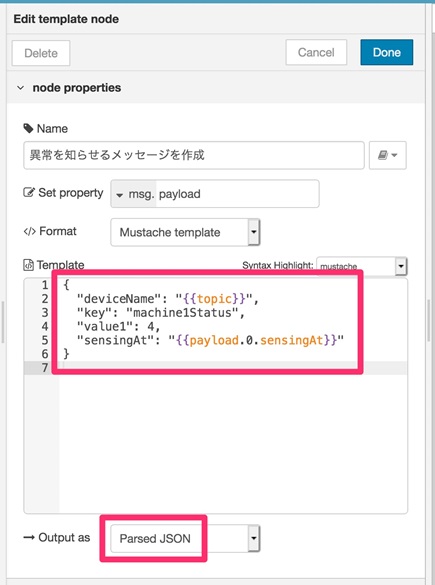The height and width of the screenshot is (585, 435).
Task: Click the Set property edit icon
Action: pyautogui.click(x=29, y=193)
